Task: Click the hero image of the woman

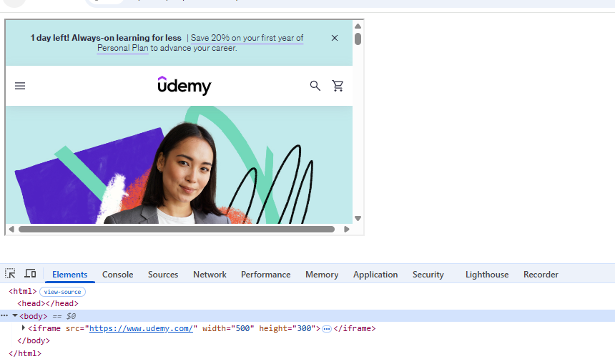Action: tap(179, 164)
